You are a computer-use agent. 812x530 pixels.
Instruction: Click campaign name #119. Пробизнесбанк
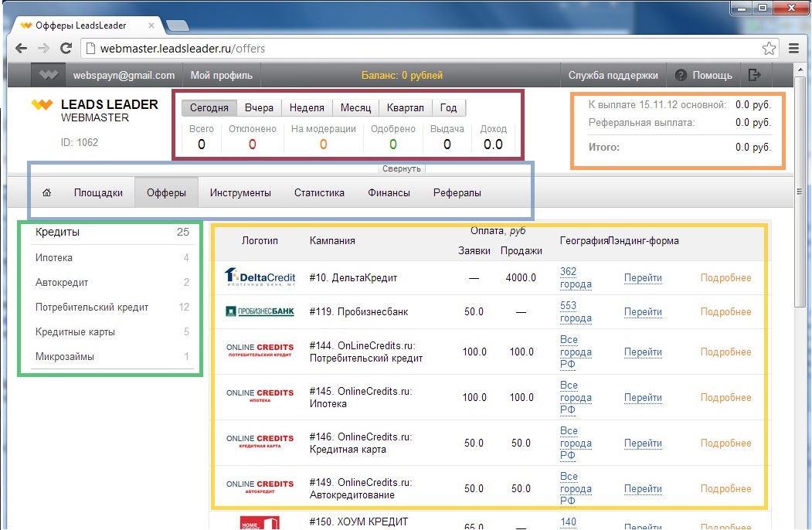[358, 312]
